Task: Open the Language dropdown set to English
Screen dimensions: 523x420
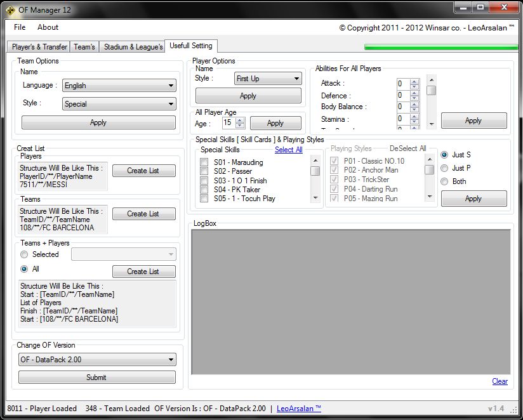Action: point(119,86)
